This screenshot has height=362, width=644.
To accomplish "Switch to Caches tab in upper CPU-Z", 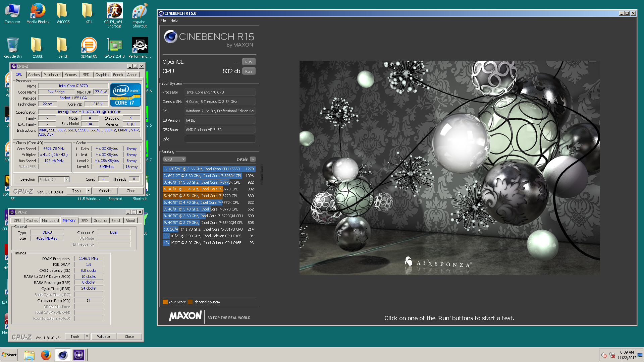I will coord(34,75).
